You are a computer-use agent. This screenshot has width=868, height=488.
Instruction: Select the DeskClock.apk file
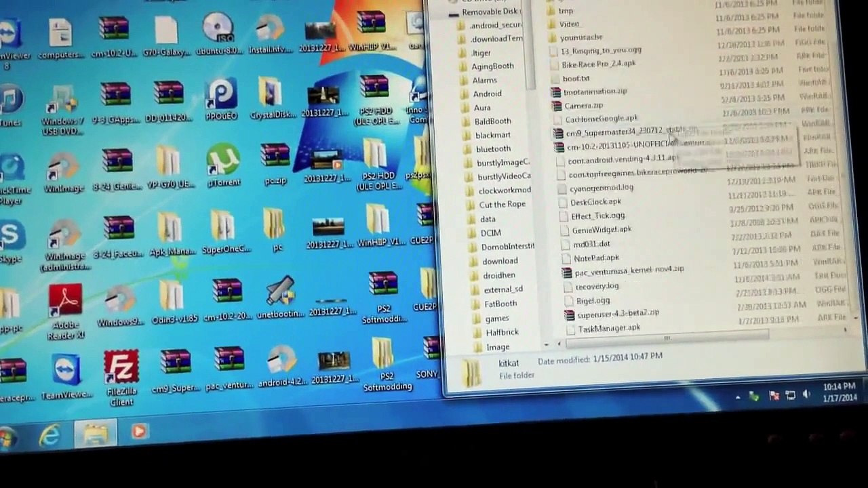tap(589, 202)
